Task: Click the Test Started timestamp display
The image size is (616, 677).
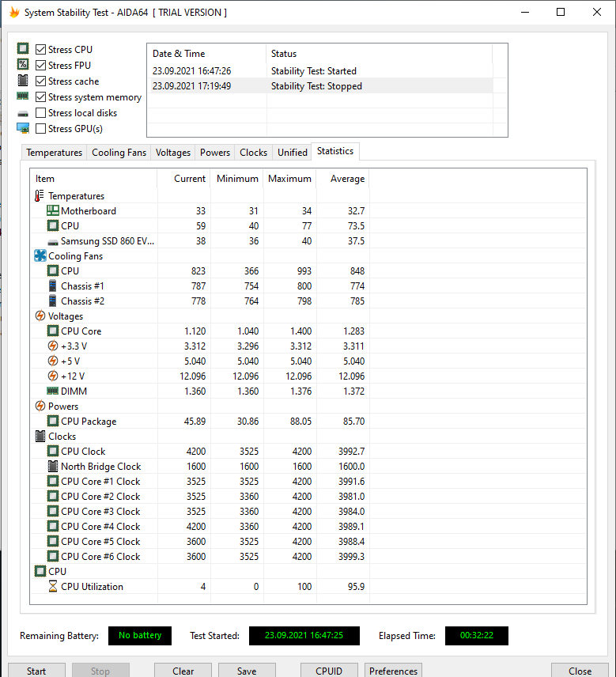Action: [304, 636]
